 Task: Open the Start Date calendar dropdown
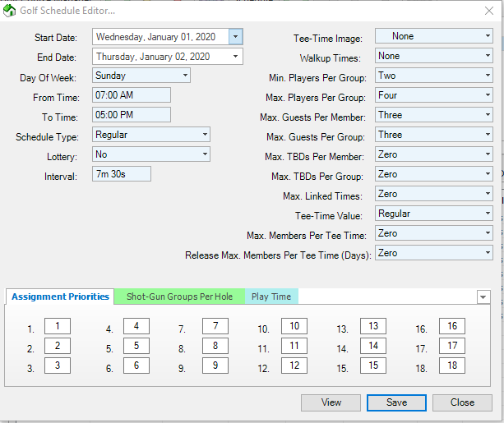pyautogui.click(x=236, y=36)
